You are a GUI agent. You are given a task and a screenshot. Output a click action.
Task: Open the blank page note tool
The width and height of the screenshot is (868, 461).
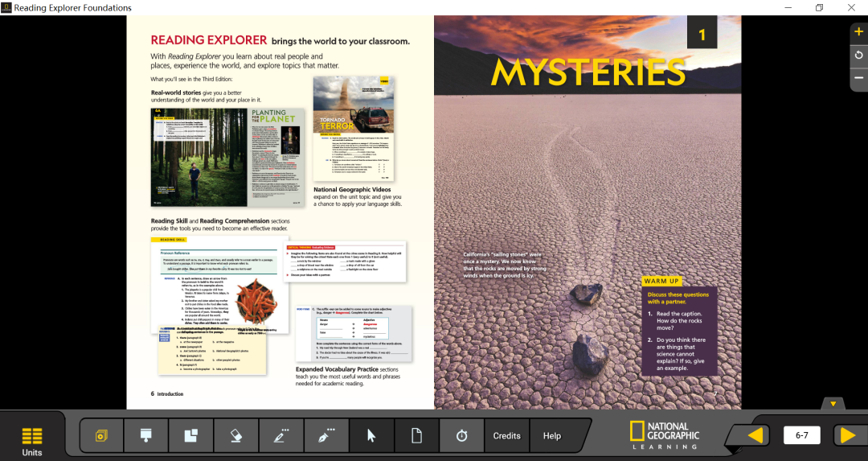(416, 436)
